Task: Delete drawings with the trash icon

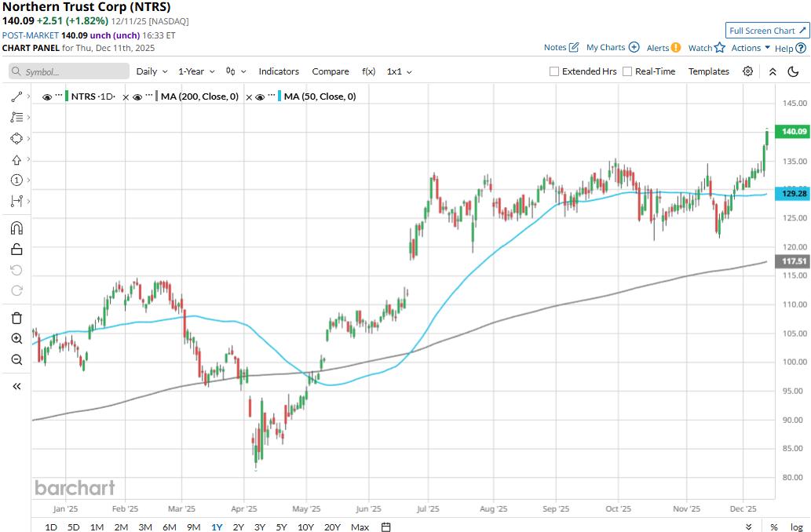Action: [x=16, y=318]
